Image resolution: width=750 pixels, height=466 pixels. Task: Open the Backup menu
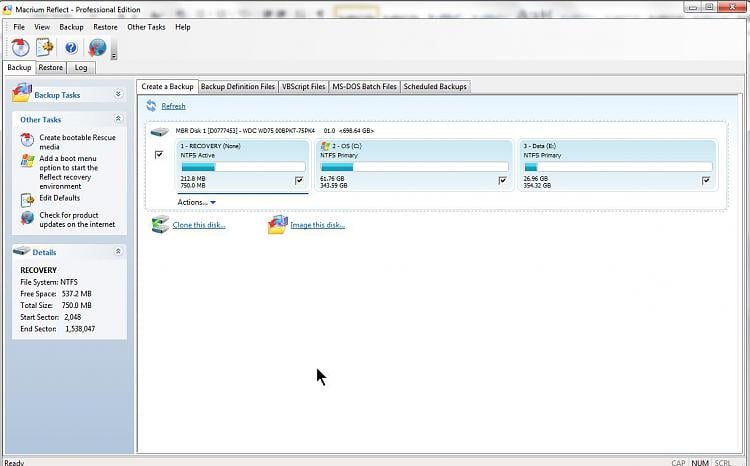coord(71,27)
